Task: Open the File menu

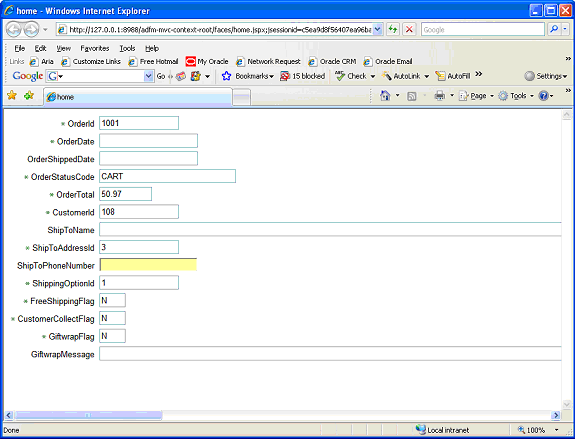Action: (x=19, y=48)
